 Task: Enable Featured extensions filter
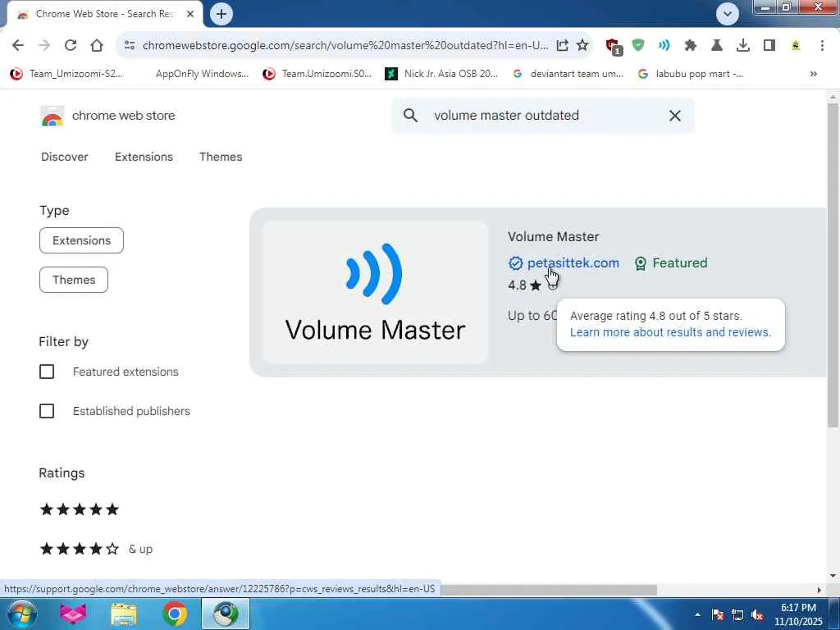tap(47, 372)
